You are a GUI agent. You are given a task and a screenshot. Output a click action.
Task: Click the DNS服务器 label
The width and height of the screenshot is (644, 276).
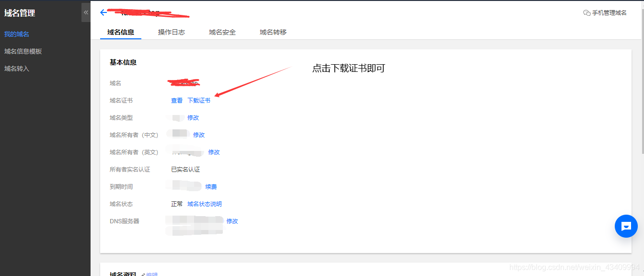coord(125,221)
